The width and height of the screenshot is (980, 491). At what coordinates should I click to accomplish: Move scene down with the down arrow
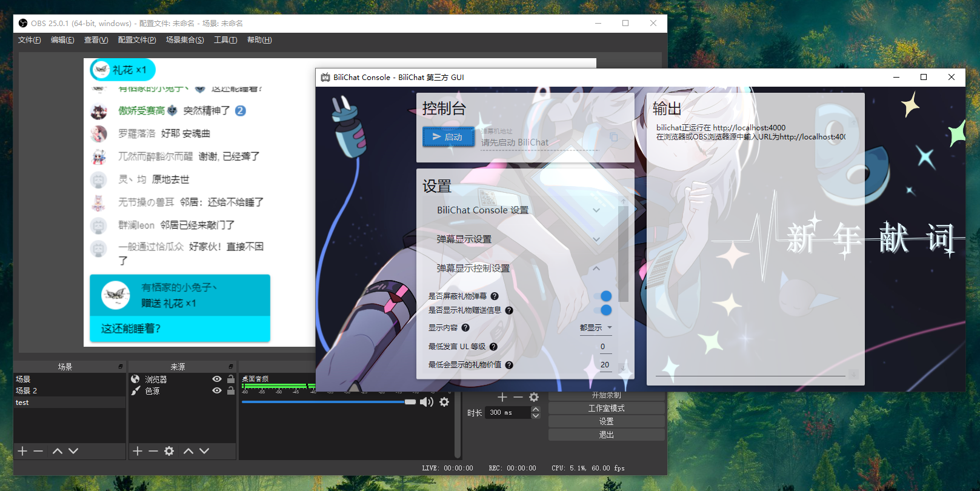click(x=73, y=451)
